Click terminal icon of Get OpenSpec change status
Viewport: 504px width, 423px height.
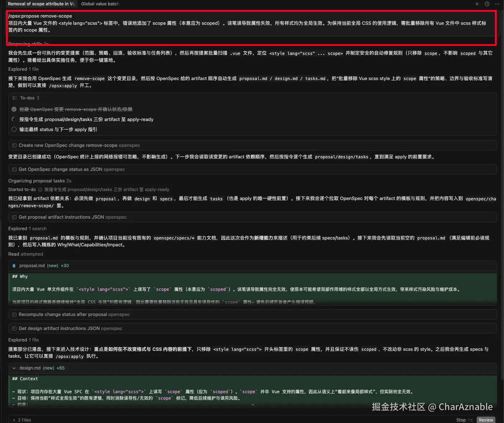point(14,169)
